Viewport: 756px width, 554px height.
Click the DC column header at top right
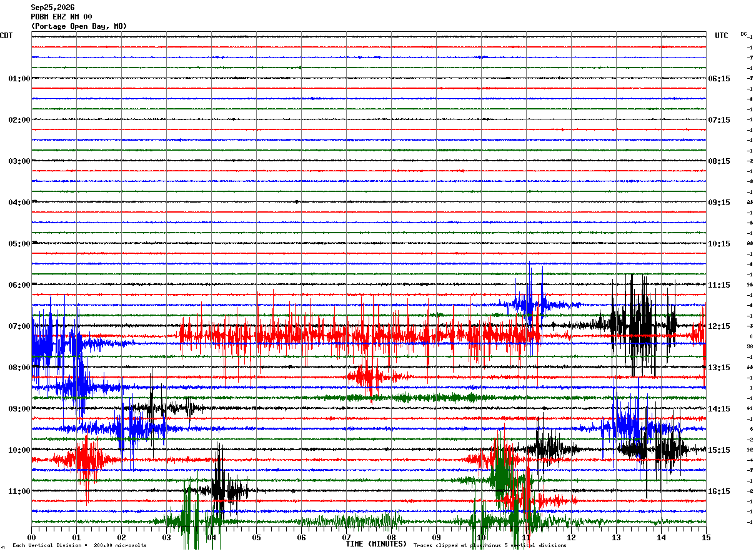(x=744, y=34)
